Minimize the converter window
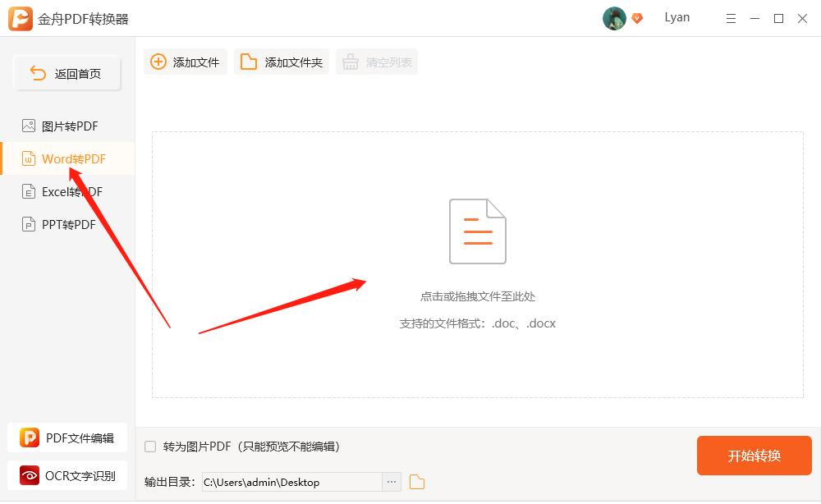This screenshot has width=821, height=504. click(x=754, y=19)
